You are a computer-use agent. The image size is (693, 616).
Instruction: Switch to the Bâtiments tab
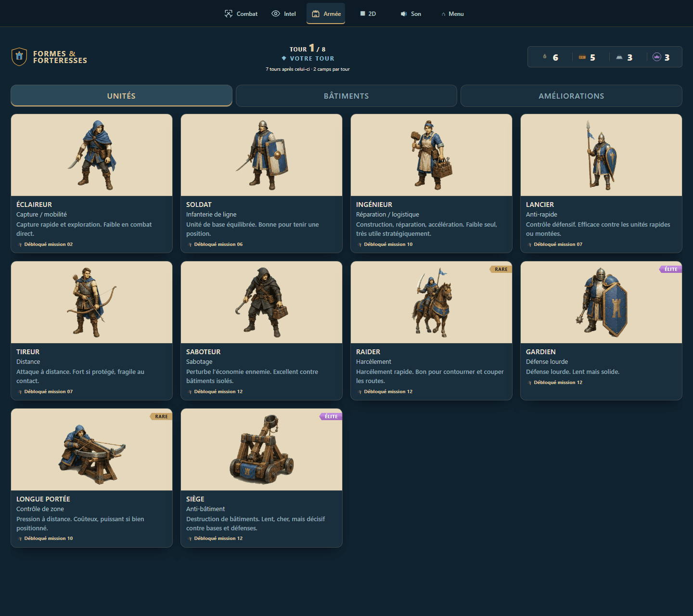[x=346, y=96]
